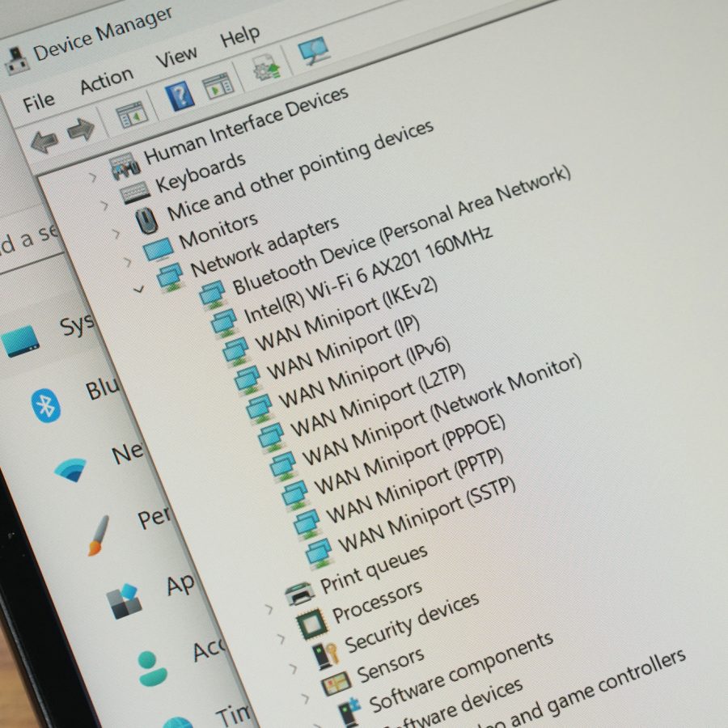Click the Processors chip icon

point(312,622)
